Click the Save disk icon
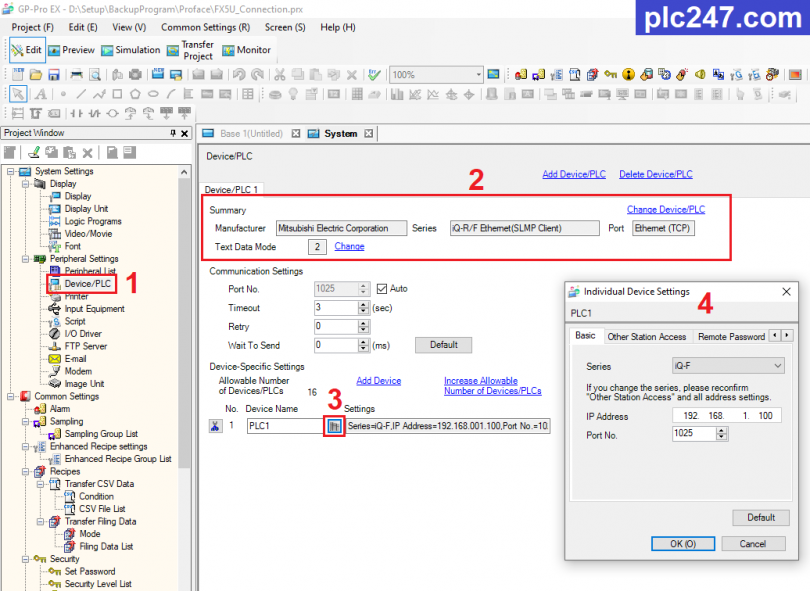The image size is (810, 591). (54, 75)
